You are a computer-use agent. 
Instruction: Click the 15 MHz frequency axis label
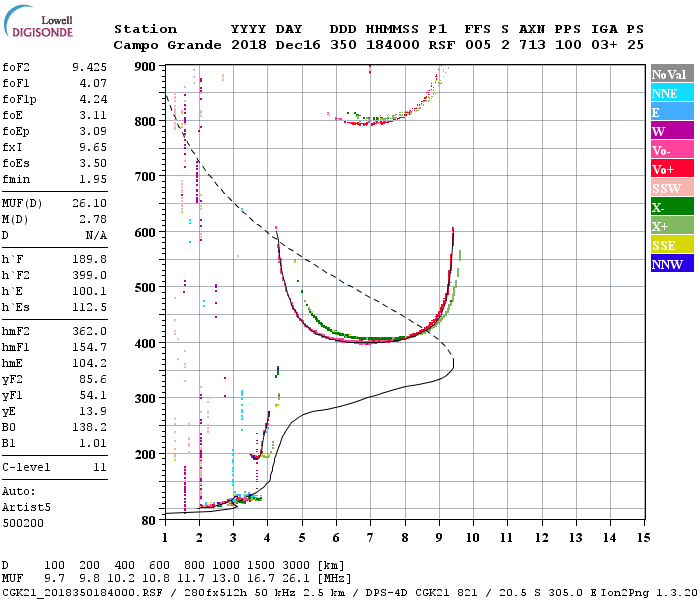(643, 538)
